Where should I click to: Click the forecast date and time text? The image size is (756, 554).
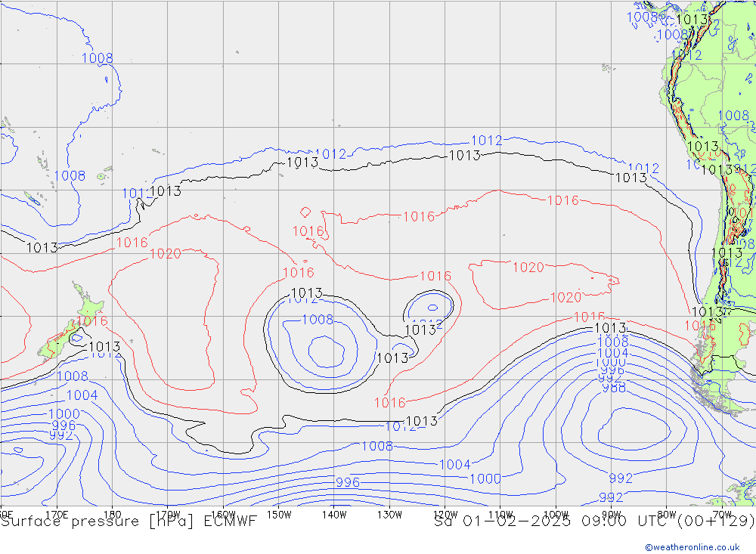coord(594,521)
